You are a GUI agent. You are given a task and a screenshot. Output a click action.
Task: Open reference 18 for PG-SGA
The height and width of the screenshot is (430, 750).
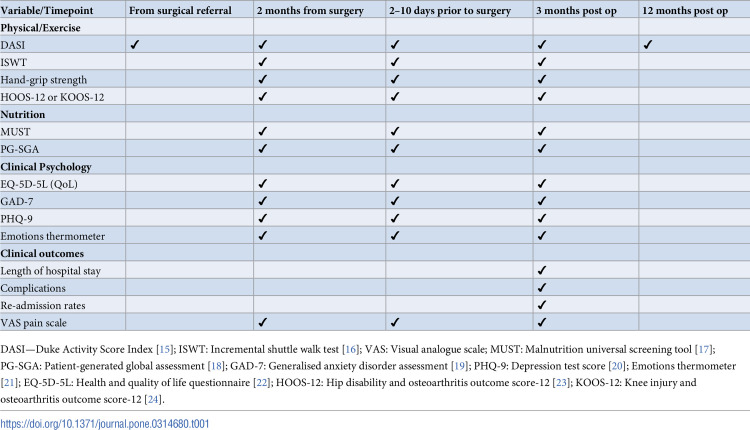click(217, 366)
